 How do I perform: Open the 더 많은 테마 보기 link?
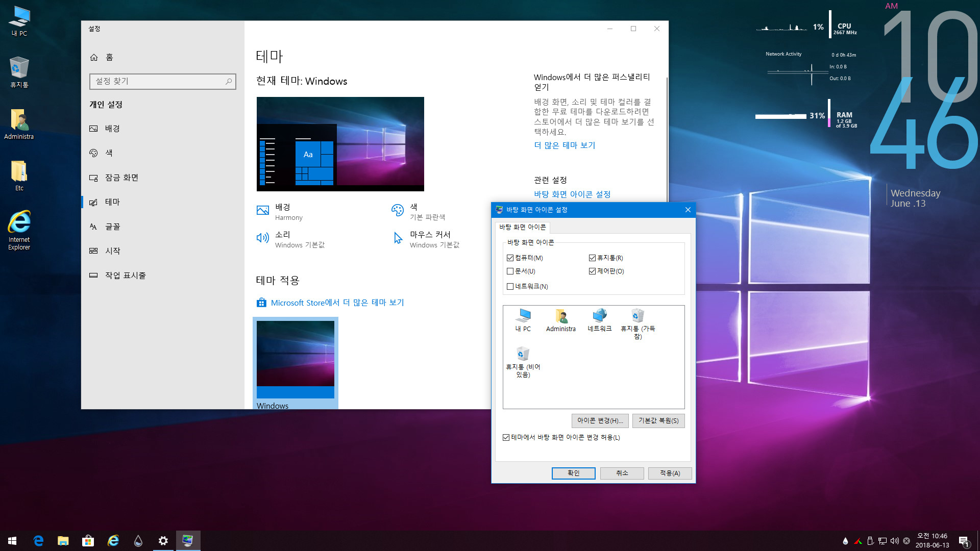click(565, 145)
